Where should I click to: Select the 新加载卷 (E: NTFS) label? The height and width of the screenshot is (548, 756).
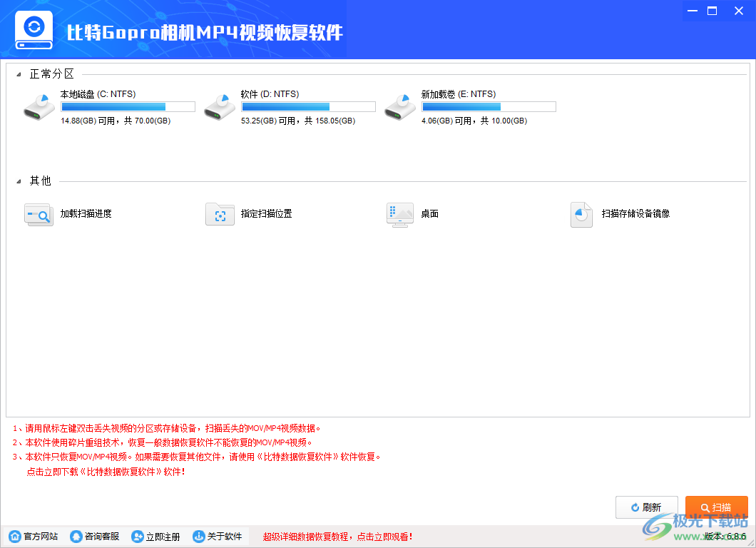click(459, 94)
